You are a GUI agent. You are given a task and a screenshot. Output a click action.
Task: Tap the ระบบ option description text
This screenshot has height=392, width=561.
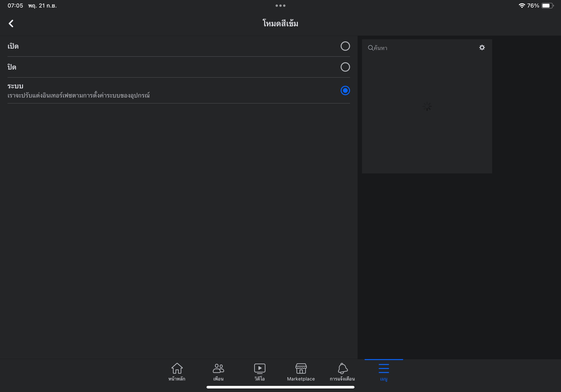click(x=78, y=95)
